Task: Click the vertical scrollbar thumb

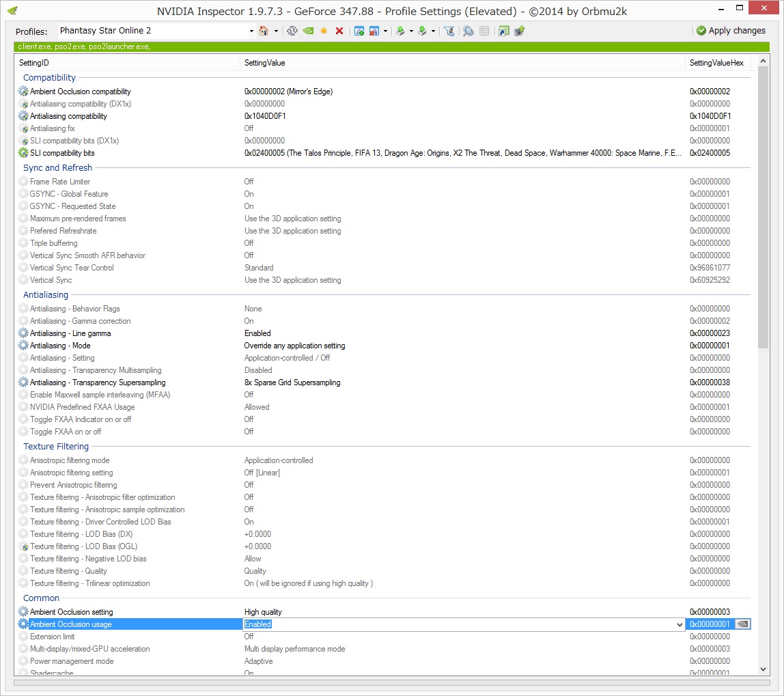Action: pyautogui.click(x=763, y=208)
